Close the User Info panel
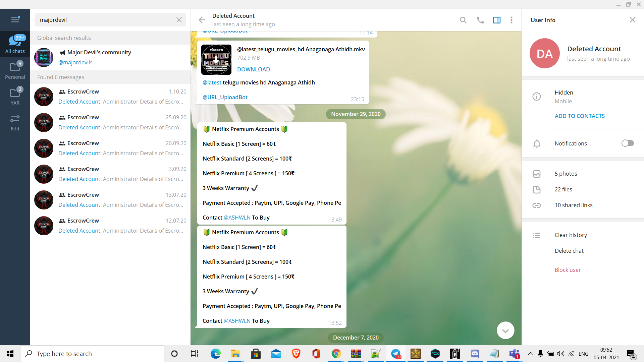The width and height of the screenshot is (644, 362). click(633, 20)
